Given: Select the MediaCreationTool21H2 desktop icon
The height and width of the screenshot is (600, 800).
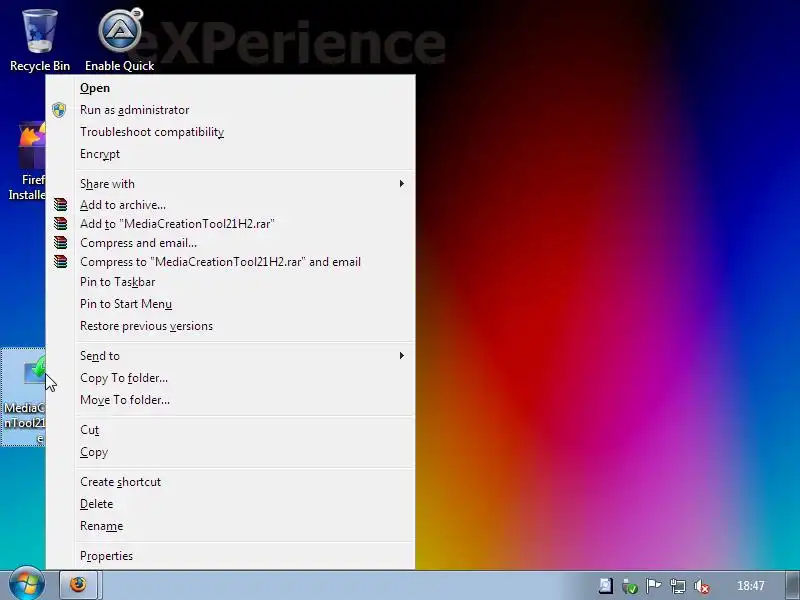Looking at the screenshot, I should coord(23,397).
